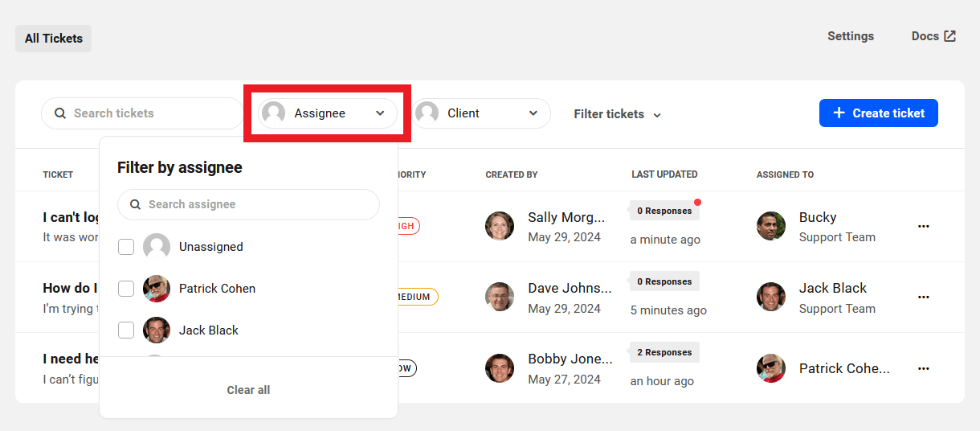Open Settings from the top navigation
This screenshot has width=980, height=431.
tap(851, 36)
